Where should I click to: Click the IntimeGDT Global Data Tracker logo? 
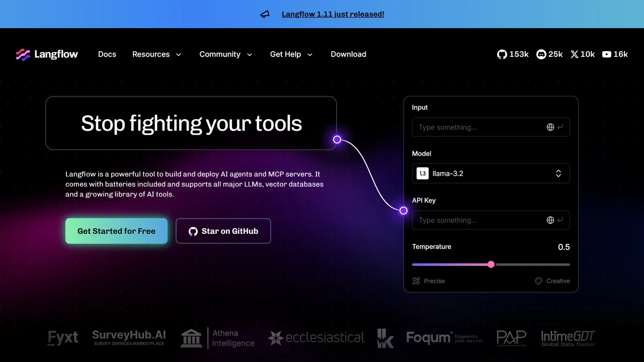click(568, 338)
